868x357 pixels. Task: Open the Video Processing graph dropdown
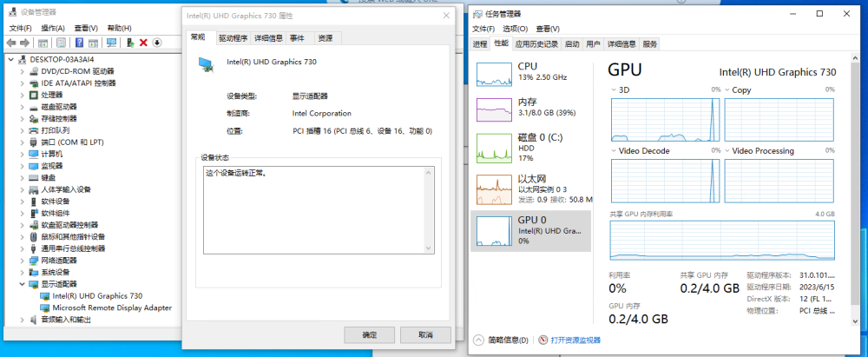tap(727, 151)
